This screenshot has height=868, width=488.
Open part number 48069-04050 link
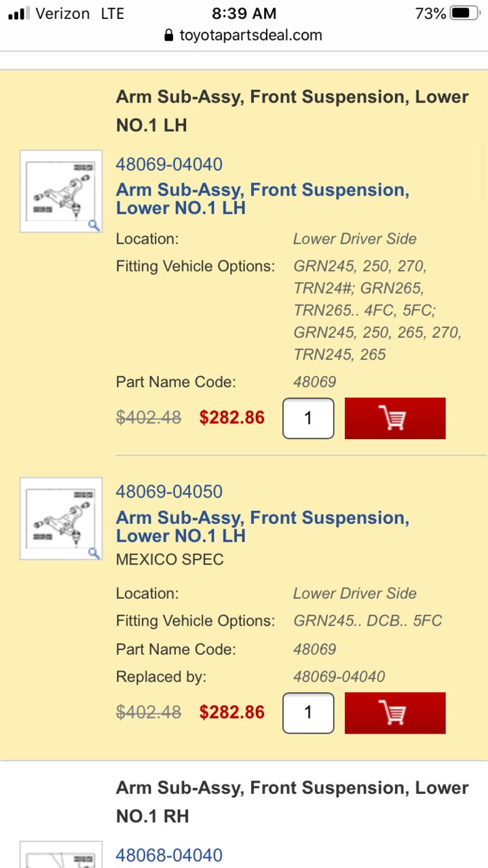click(x=169, y=491)
